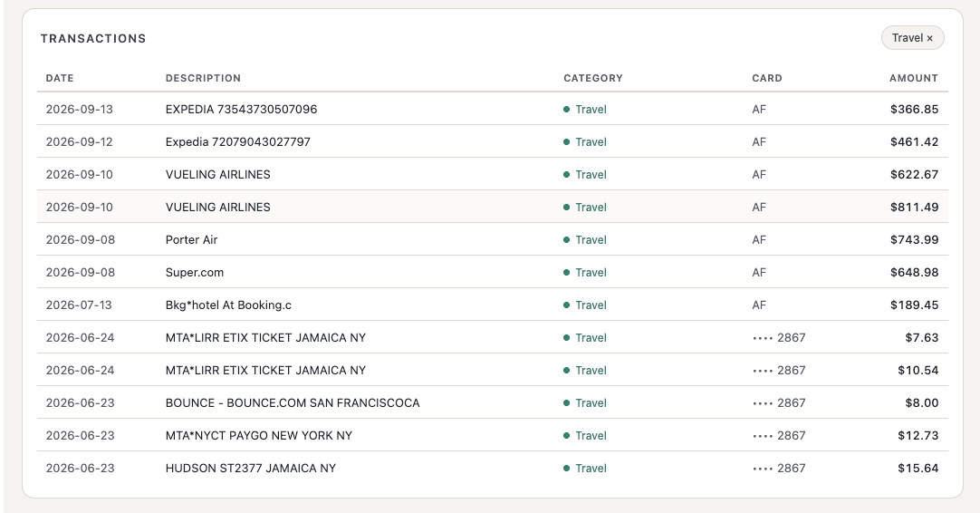Click the Travel category on the Super.com row
This screenshot has height=513, width=980.
coord(585,272)
